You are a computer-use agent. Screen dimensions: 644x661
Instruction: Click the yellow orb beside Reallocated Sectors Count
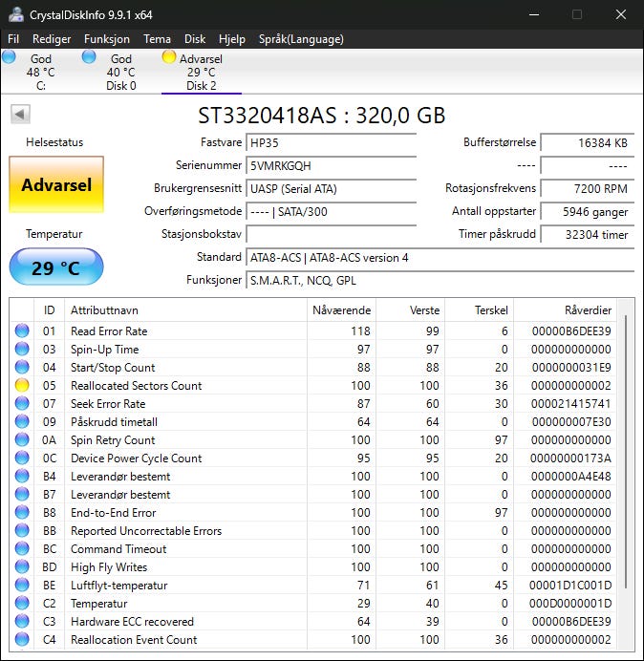tap(22, 385)
